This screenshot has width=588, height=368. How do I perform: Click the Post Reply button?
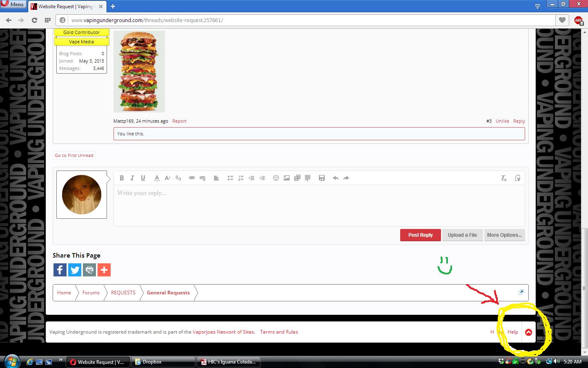pyautogui.click(x=420, y=235)
